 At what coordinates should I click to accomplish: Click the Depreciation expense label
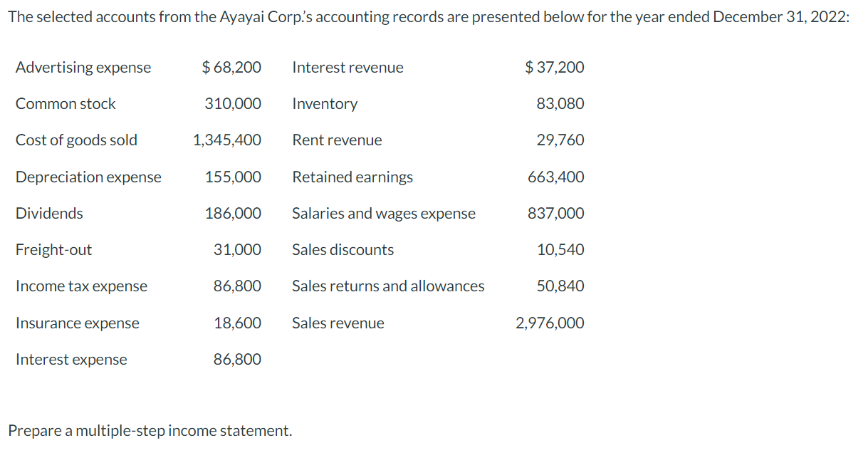point(88,177)
